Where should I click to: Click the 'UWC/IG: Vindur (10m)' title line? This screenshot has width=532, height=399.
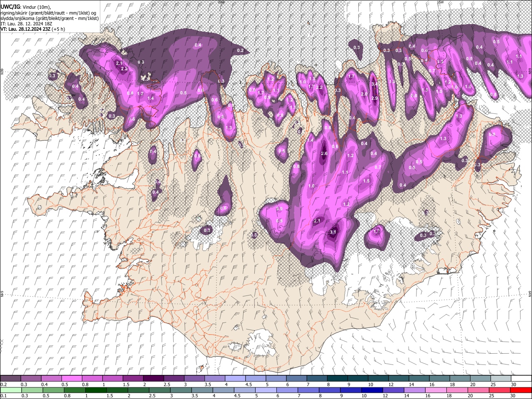26,7
